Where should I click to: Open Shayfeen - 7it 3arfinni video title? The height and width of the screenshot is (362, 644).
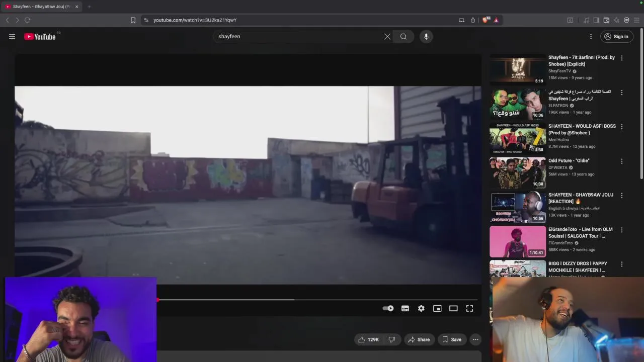(x=582, y=61)
